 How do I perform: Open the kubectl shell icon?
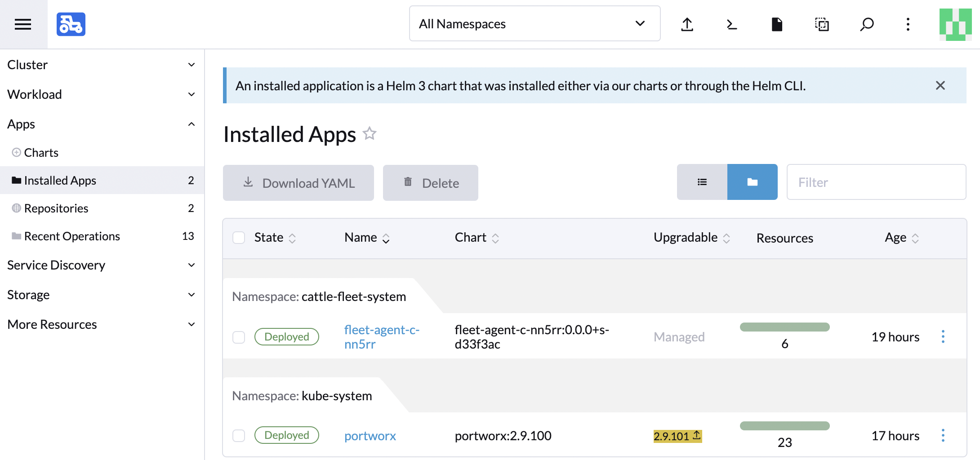coord(732,24)
